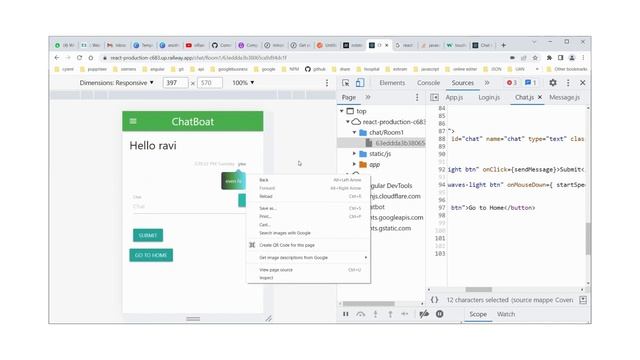Toggle pause on exceptions icon
The height and width of the screenshot is (360, 640).
[x=440, y=314]
